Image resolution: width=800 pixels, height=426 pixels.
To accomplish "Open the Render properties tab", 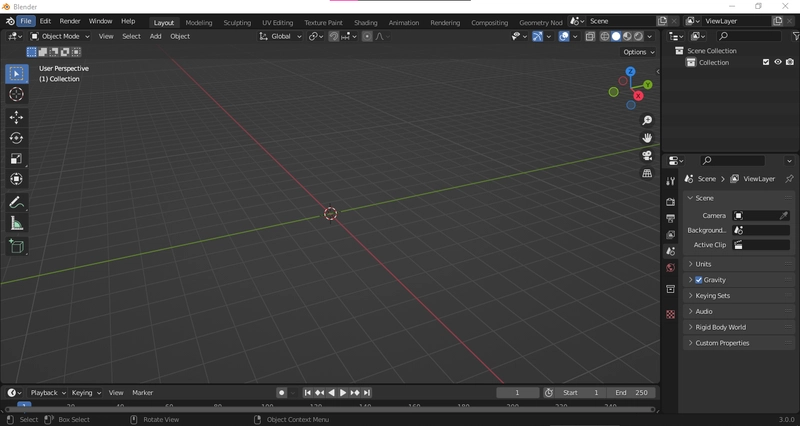I will (670, 202).
